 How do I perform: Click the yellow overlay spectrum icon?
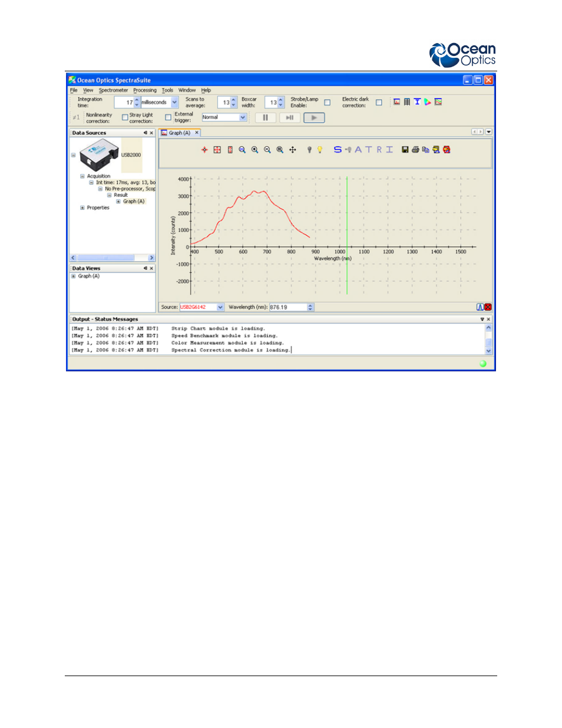pyautogui.click(x=436, y=150)
